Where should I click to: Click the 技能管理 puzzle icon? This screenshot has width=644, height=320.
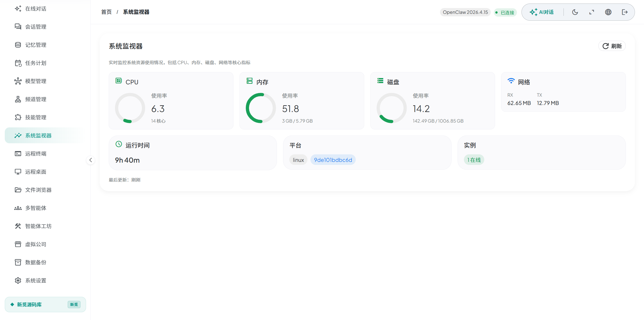pos(18,117)
